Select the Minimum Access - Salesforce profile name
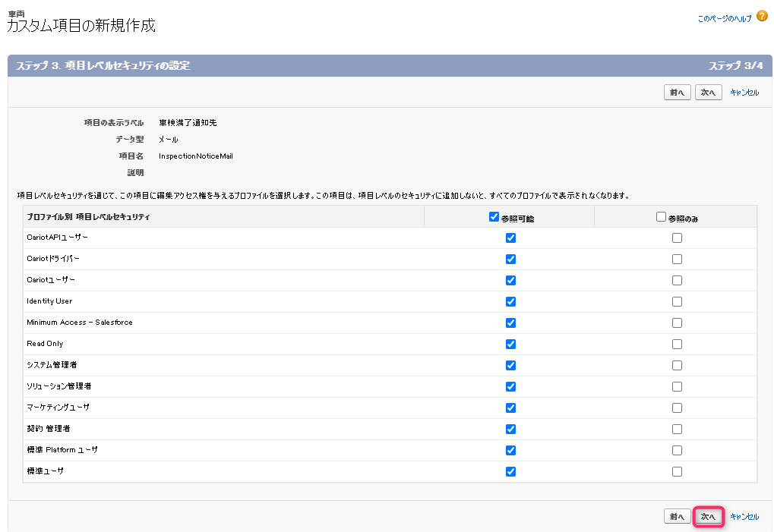This screenshot has width=774, height=532. pyautogui.click(x=80, y=322)
